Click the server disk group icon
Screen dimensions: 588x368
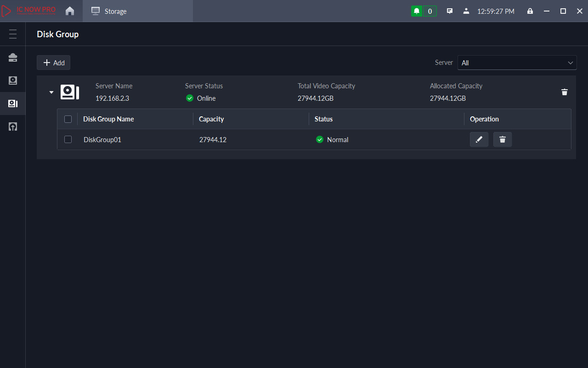70,92
